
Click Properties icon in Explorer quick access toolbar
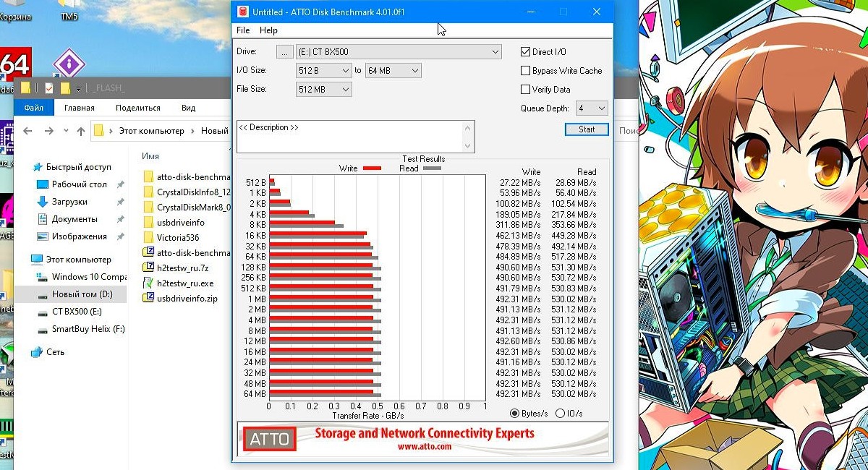point(49,88)
